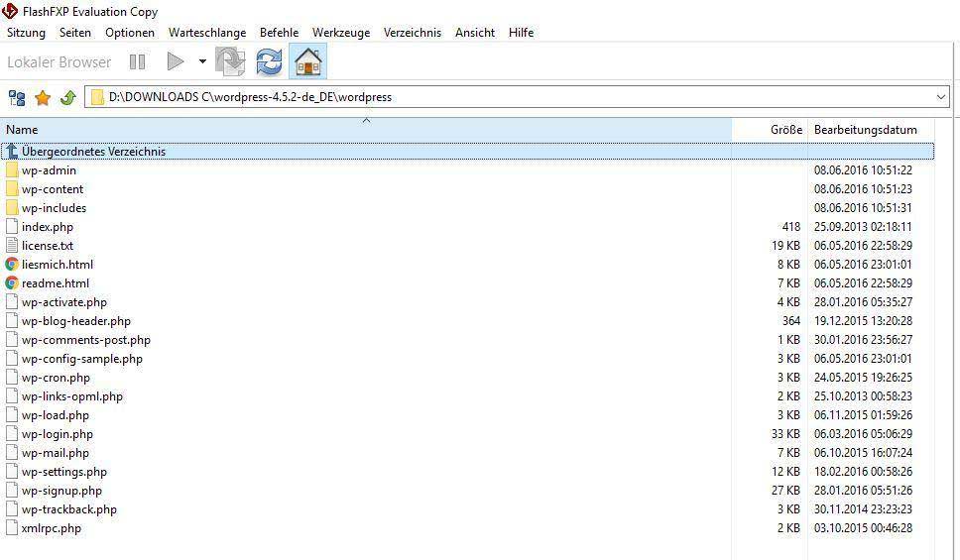Click date 08.06.2016 10:51:22 of wp-admin

[x=863, y=170]
